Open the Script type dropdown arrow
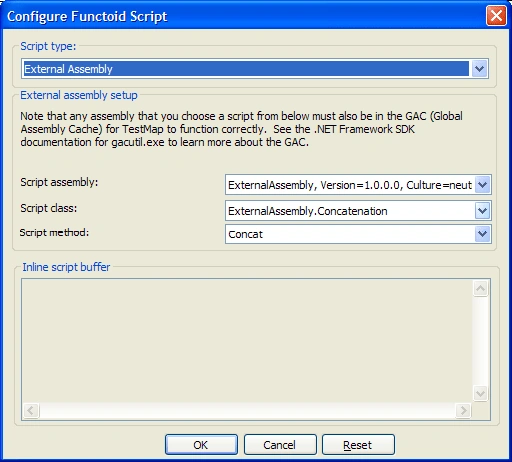 coord(479,69)
